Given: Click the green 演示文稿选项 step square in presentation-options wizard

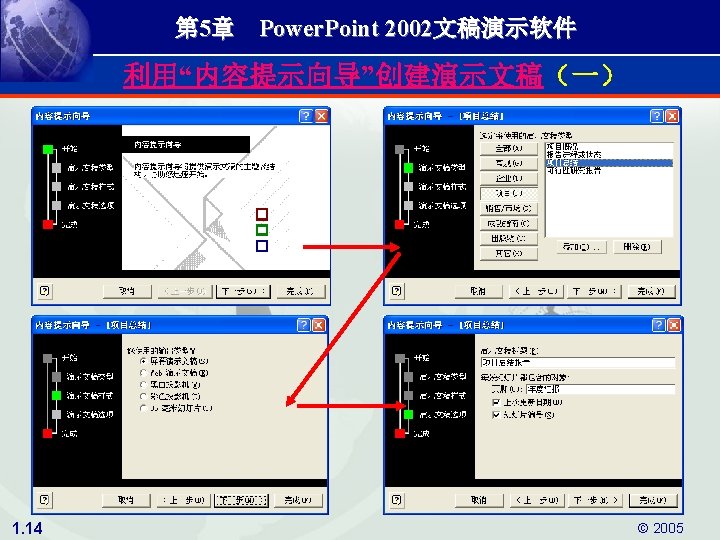Looking at the screenshot, I should [408, 414].
